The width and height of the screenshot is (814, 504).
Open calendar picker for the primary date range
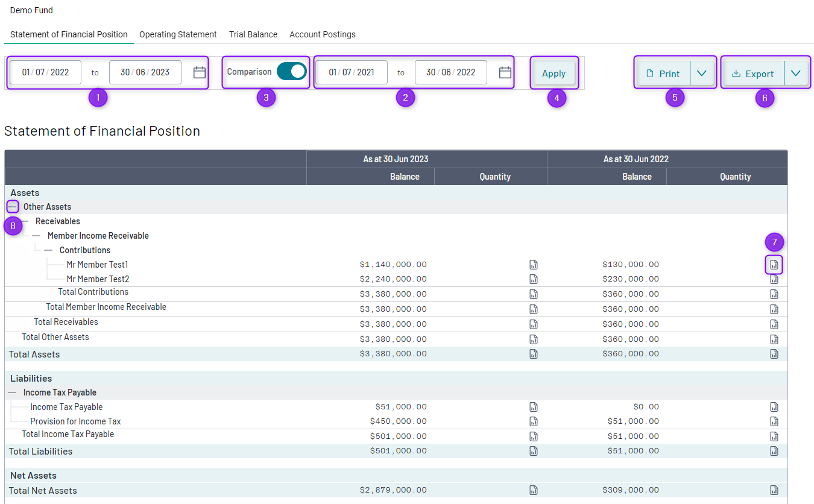coord(200,72)
